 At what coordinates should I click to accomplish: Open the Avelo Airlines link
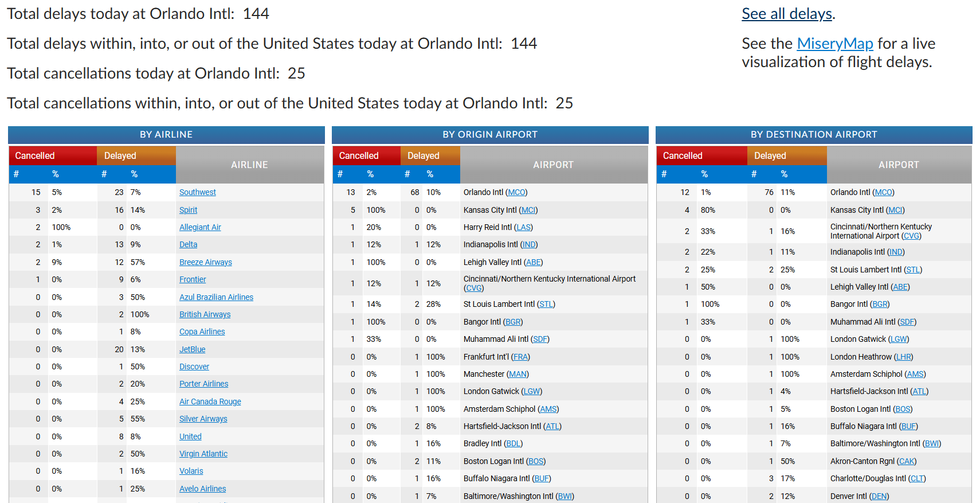click(202, 489)
